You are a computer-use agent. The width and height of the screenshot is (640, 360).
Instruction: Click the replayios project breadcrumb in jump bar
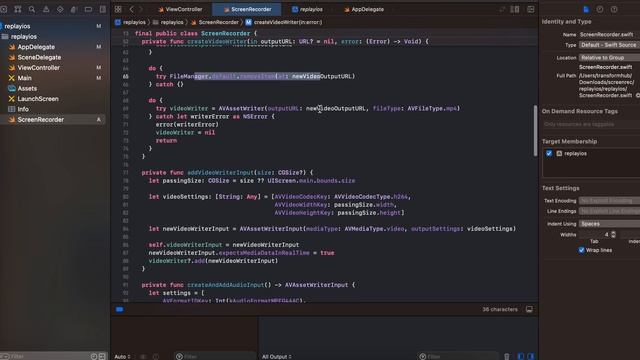pyautogui.click(x=131, y=22)
